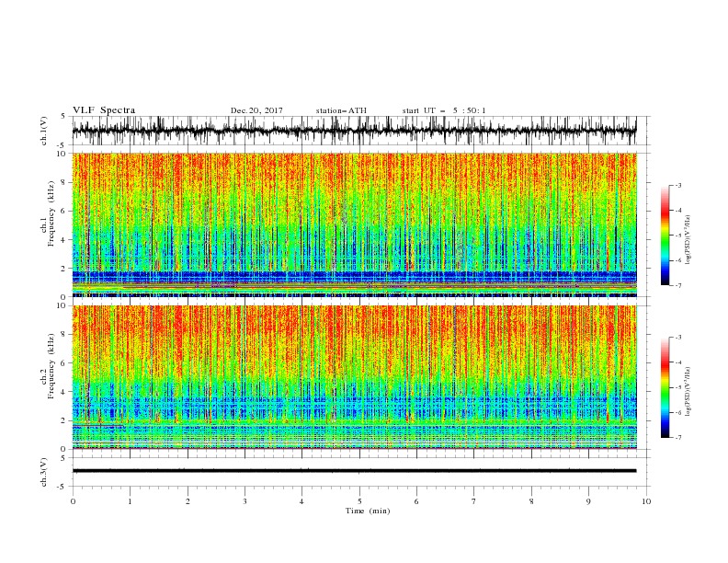
Task: Click the "ch.3(V)" axis label
Action: click(x=44, y=472)
